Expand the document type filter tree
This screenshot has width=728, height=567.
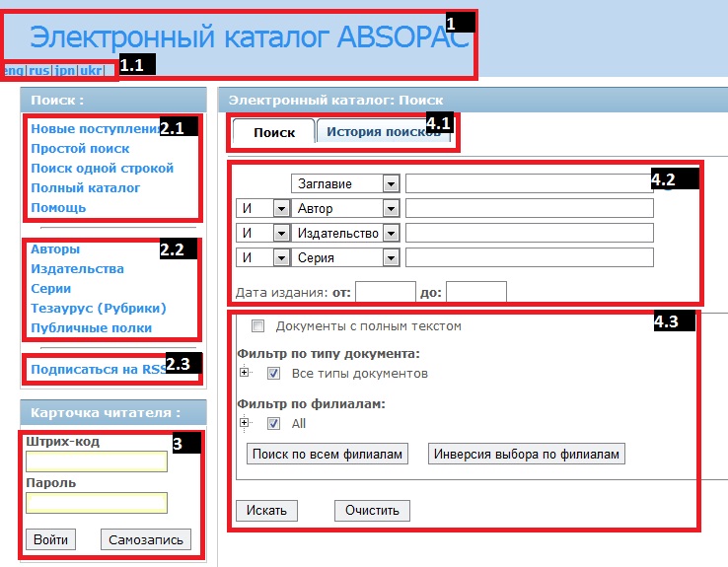coord(245,374)
